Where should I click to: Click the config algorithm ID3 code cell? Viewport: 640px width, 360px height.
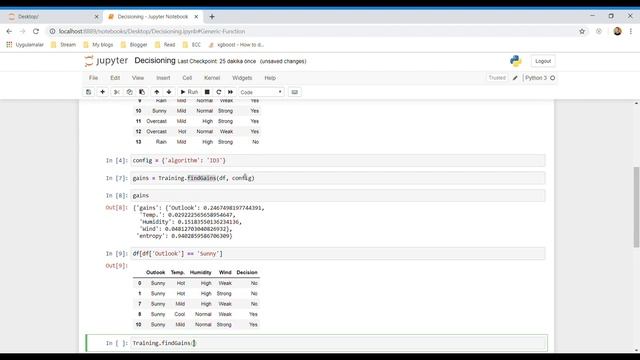click(338, 160)
